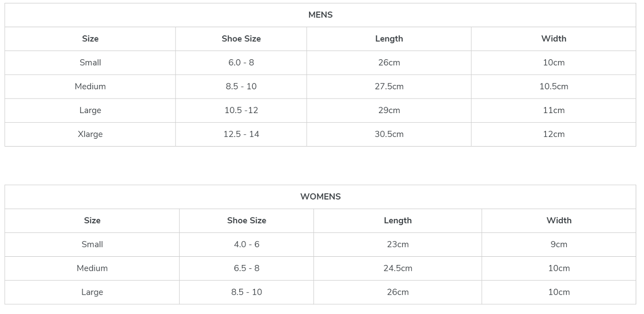Image resolution: width=644 pixels, height=314 pixels.
Task: Select the Length header in the Womens table
Action: [x=398, y=220]
